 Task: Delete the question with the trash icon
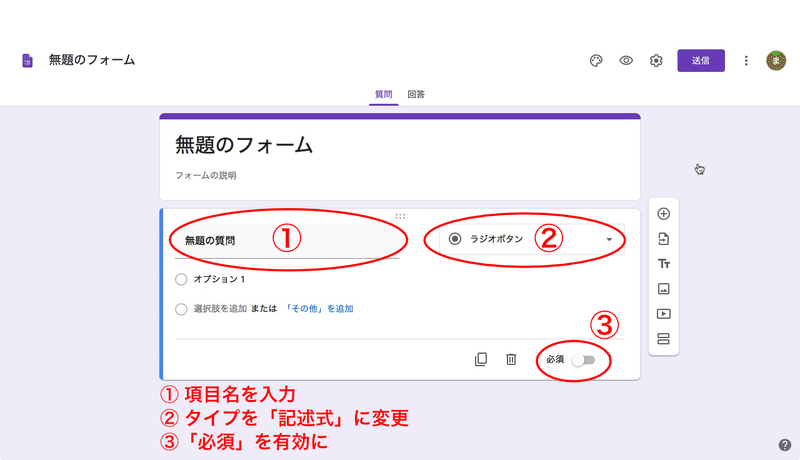(x=511, y=360)
